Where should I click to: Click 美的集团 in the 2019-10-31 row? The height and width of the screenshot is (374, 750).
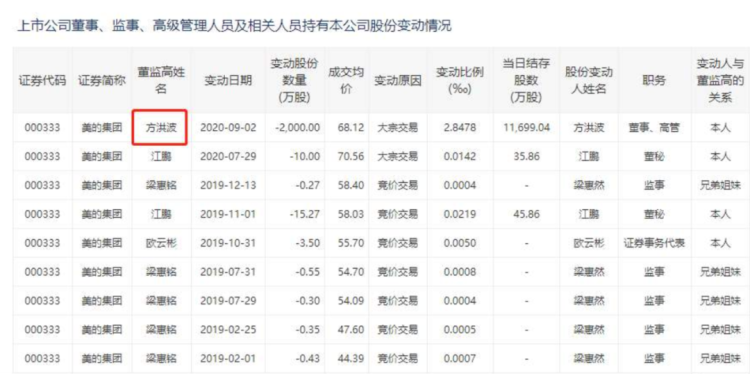pyautogui.click(x=102, y=243)
